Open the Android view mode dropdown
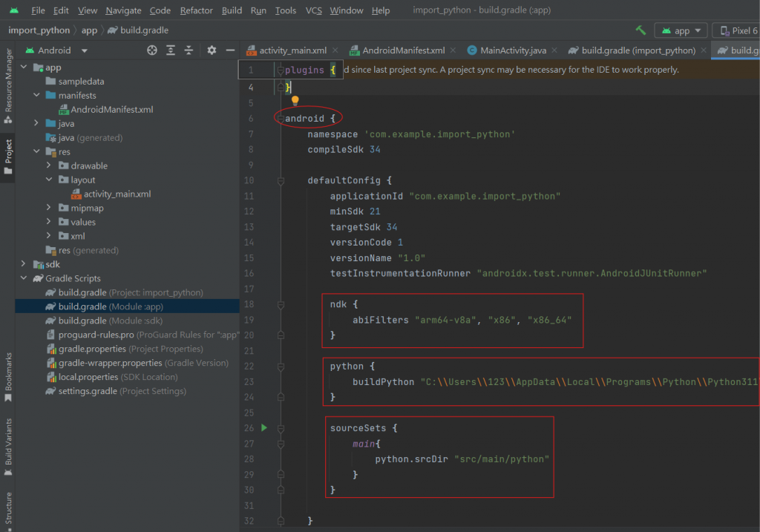Image resolution: width=760 pixels, height=532 pixels. [56, 50]
